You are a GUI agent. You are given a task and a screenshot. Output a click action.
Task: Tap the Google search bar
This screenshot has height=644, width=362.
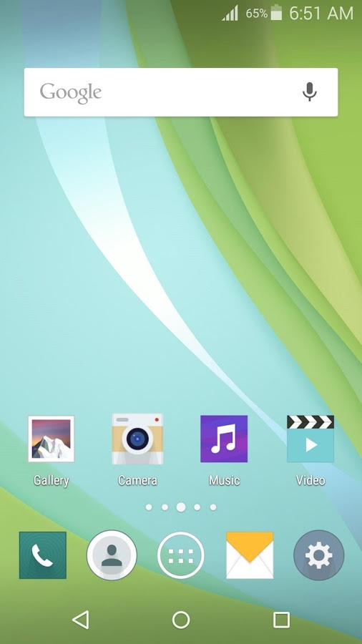[x=181, y=92]
